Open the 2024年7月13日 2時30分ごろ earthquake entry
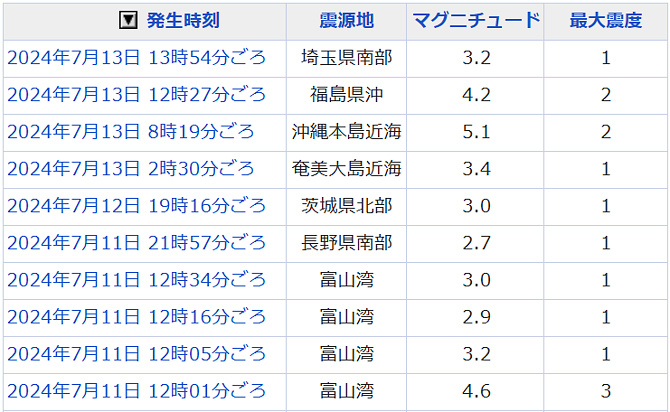This screenshot has height=412, width=670. click(x=131, y=169)
